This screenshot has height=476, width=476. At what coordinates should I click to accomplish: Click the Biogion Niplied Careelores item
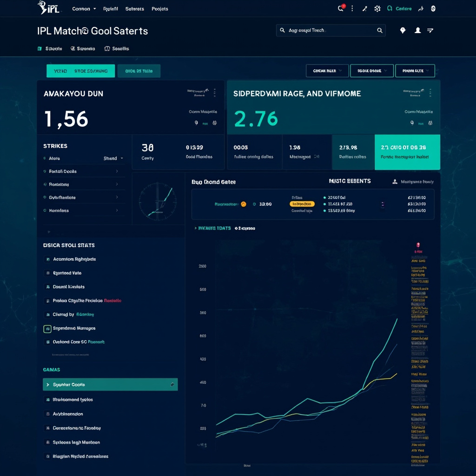tap(80, 456)
